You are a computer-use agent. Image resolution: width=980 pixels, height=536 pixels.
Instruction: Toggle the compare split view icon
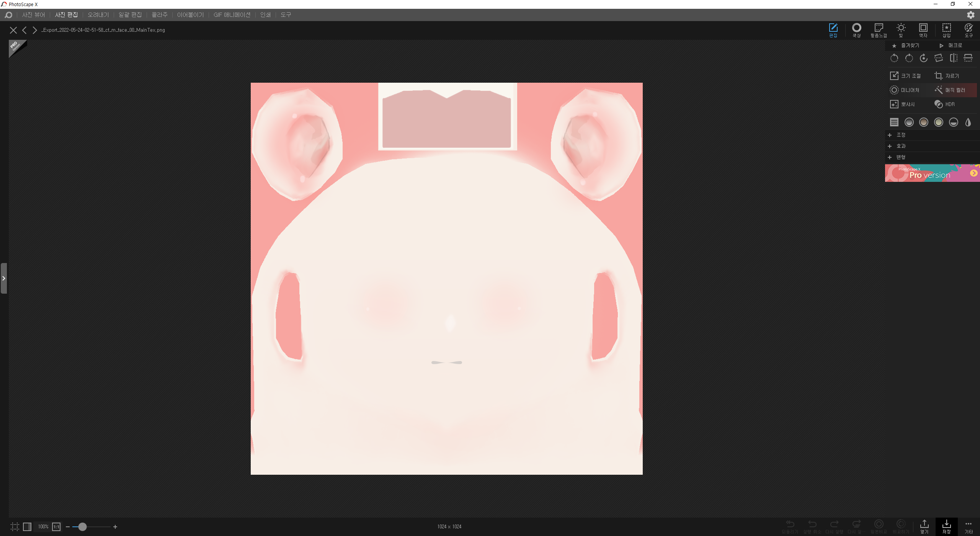[27, 527]
